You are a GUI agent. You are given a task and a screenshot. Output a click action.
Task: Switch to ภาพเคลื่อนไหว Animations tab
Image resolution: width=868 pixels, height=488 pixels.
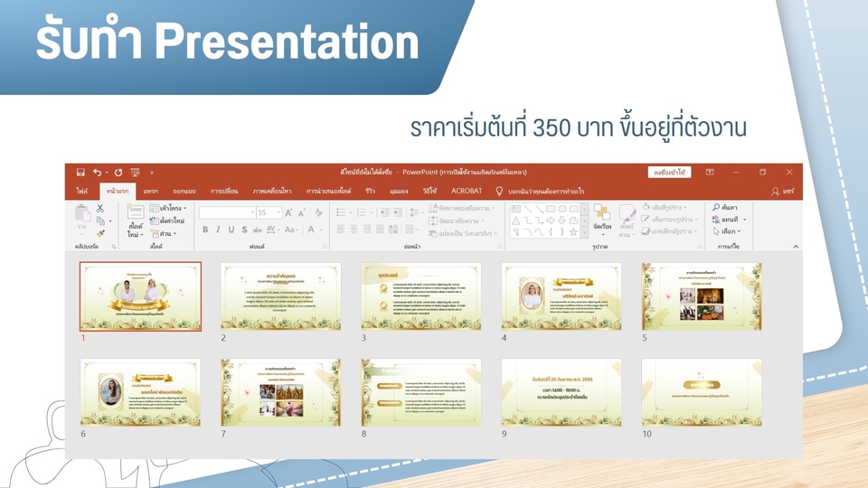pyautogui.click(x=272, y=191)
